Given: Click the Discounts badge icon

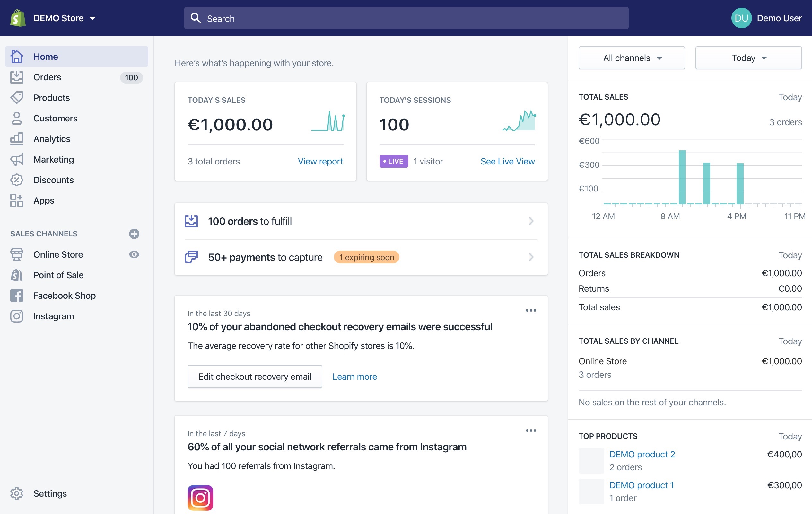Looking at the screenshot, I should pos(16,180).
